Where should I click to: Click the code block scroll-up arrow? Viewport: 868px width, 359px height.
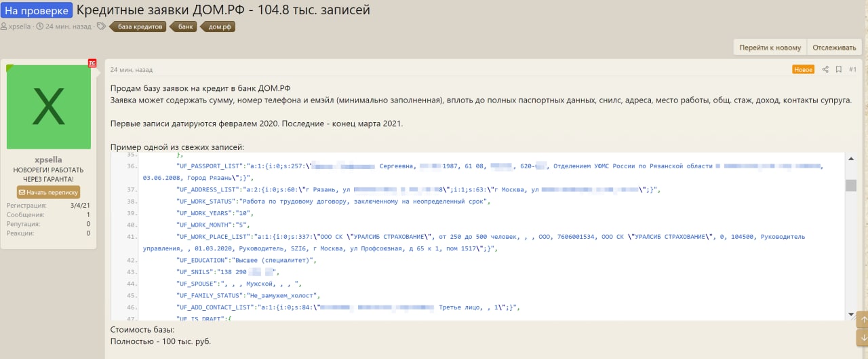coord(851,158)
